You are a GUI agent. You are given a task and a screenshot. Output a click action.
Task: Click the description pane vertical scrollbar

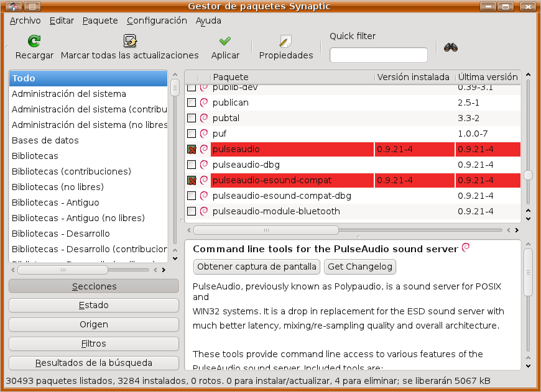(528, 272)
